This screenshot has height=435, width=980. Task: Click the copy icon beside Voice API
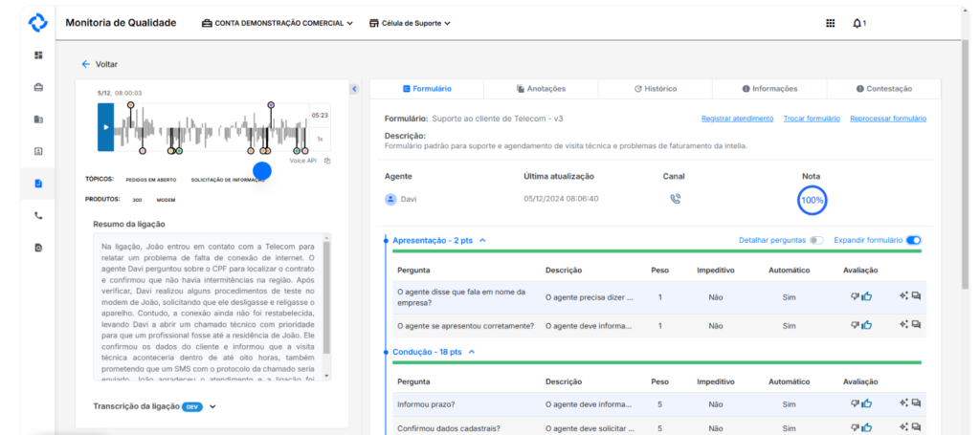point(326,161)
